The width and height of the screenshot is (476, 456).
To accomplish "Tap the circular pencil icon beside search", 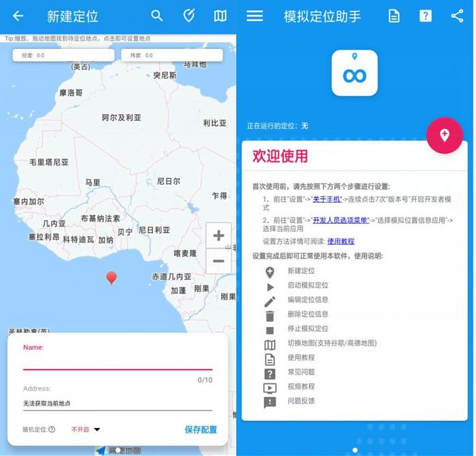I will pos(189,16).
